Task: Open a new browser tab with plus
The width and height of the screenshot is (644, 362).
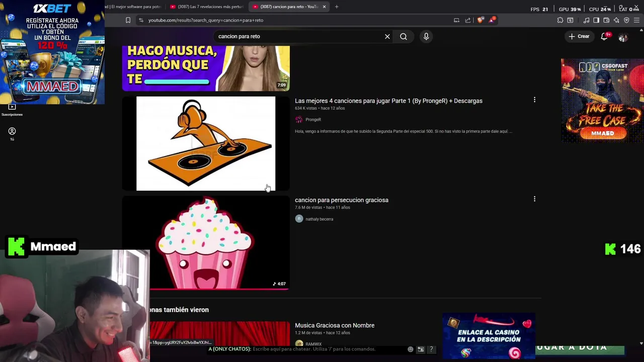Action: 337,7
